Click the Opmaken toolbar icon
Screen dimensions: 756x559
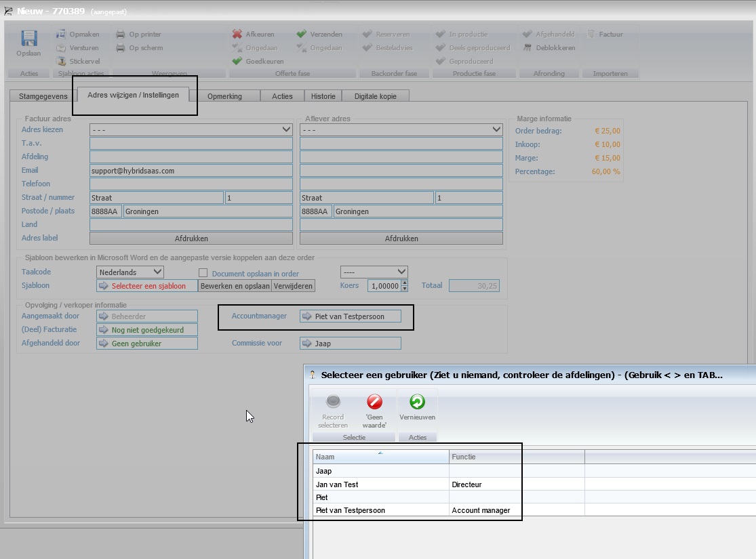tap(61, 34)
